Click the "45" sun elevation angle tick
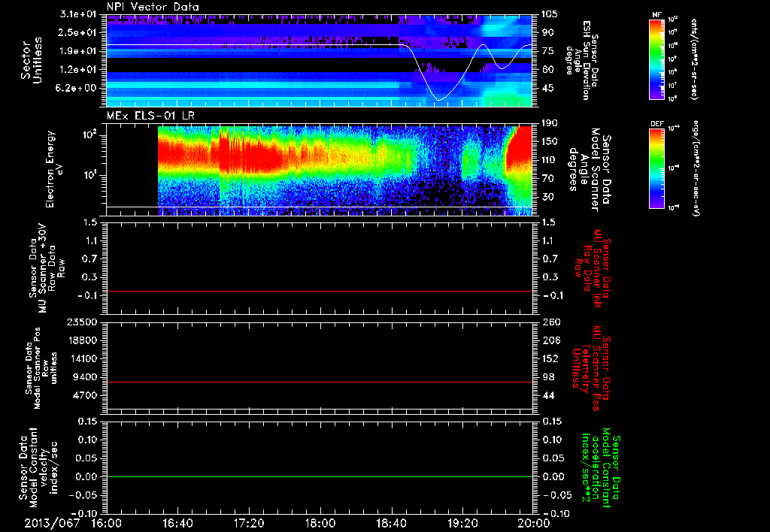770x532 pixels. [x=547, y=89]
